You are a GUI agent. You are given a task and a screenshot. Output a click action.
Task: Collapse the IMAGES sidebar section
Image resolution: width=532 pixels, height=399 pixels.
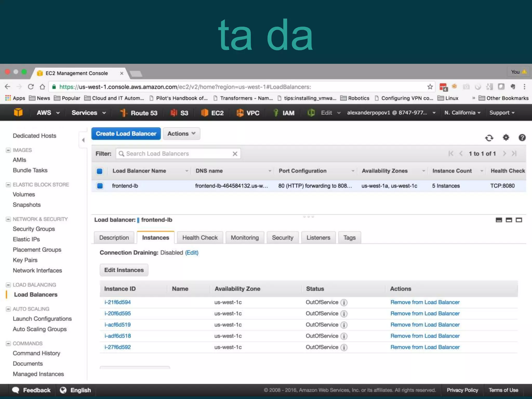tap(8, 150)
